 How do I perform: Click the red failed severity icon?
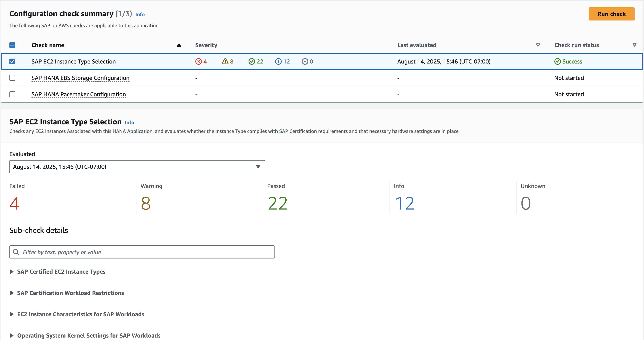coord(198,62)
